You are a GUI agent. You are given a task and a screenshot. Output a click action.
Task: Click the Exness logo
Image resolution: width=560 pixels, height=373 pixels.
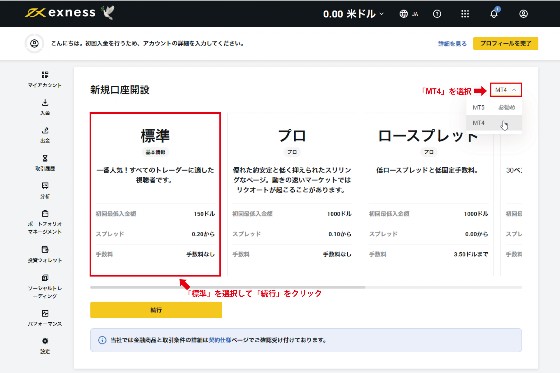click(x=60, y=13)
